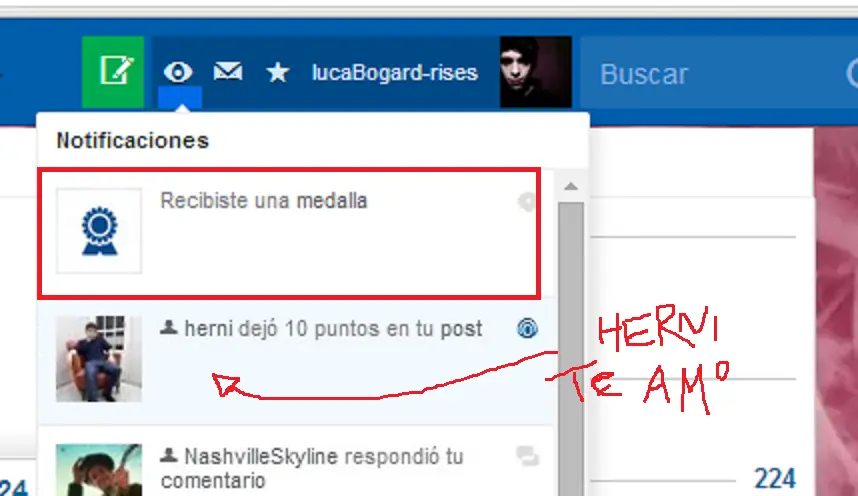Viewport: 858px width, 496px height.
Task: Click the green create post icon
Action: tap(113, 72)
